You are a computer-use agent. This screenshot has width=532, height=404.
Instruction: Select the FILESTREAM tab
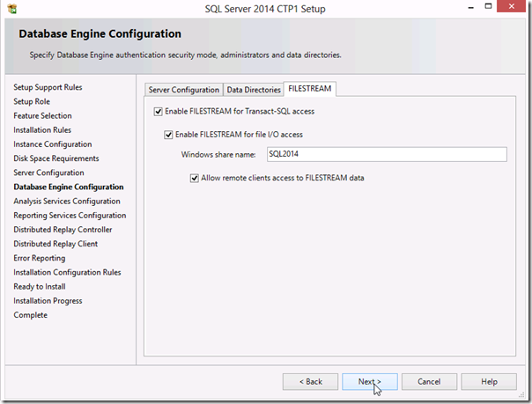coord(310,89)
